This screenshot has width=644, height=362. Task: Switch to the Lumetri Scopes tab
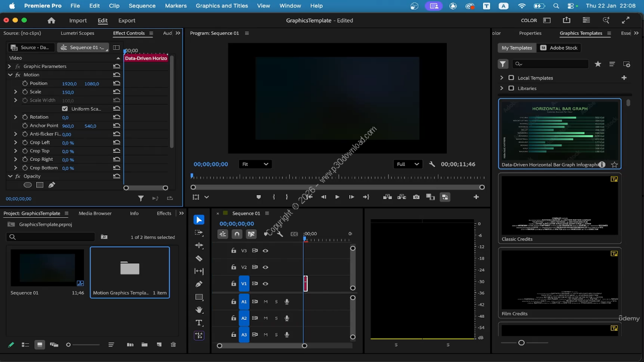tap(77, 33)
